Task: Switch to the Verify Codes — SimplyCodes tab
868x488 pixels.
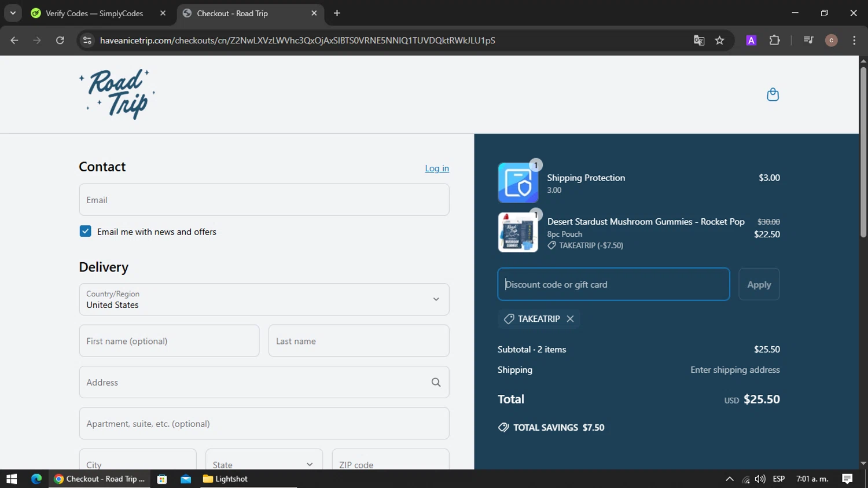Action: tap(94, 13)
